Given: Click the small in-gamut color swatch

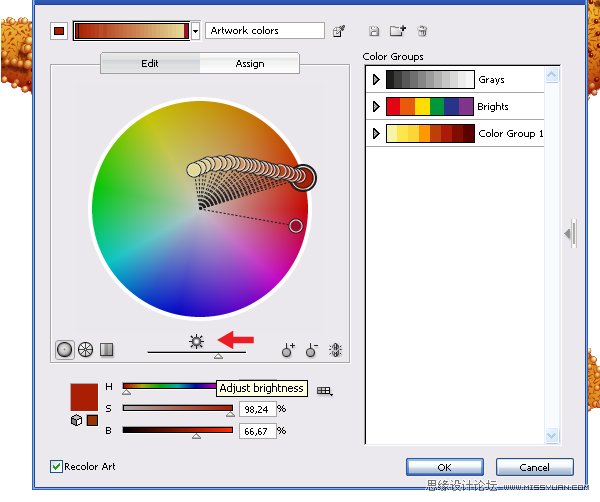Looking at the screenshot, I should click(92, 420).
